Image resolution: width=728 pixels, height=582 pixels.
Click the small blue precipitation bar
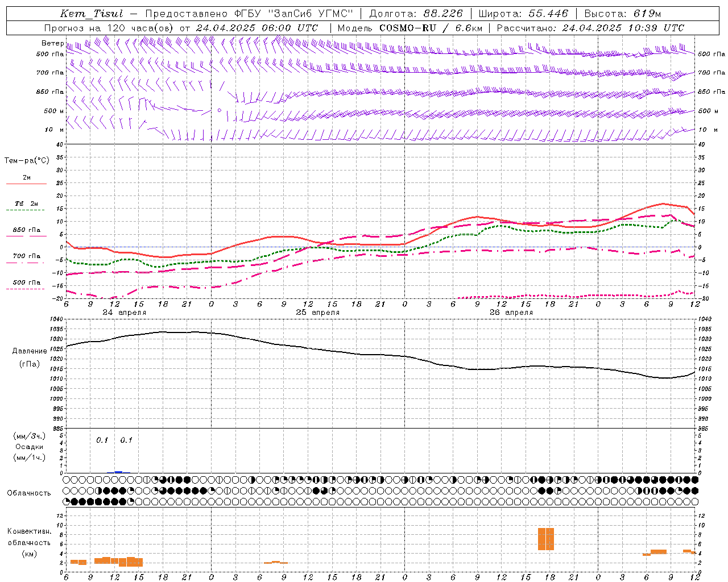[x=118, y=472]
